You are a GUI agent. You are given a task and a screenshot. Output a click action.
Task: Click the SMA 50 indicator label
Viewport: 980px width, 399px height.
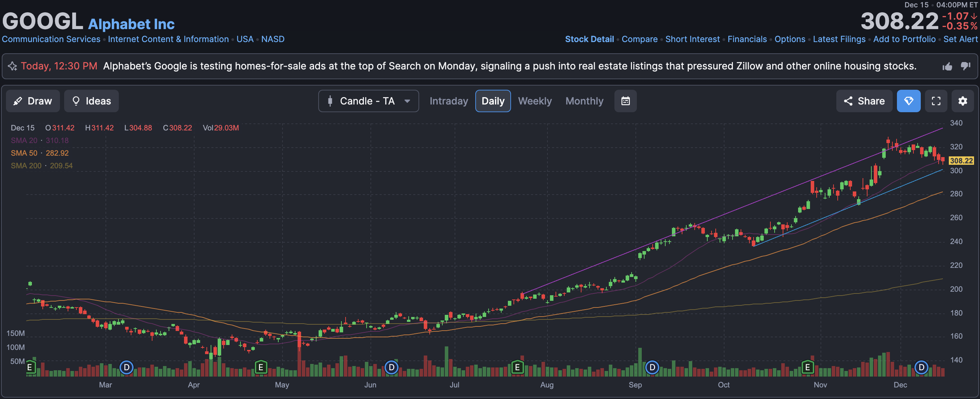coord(24,153)
